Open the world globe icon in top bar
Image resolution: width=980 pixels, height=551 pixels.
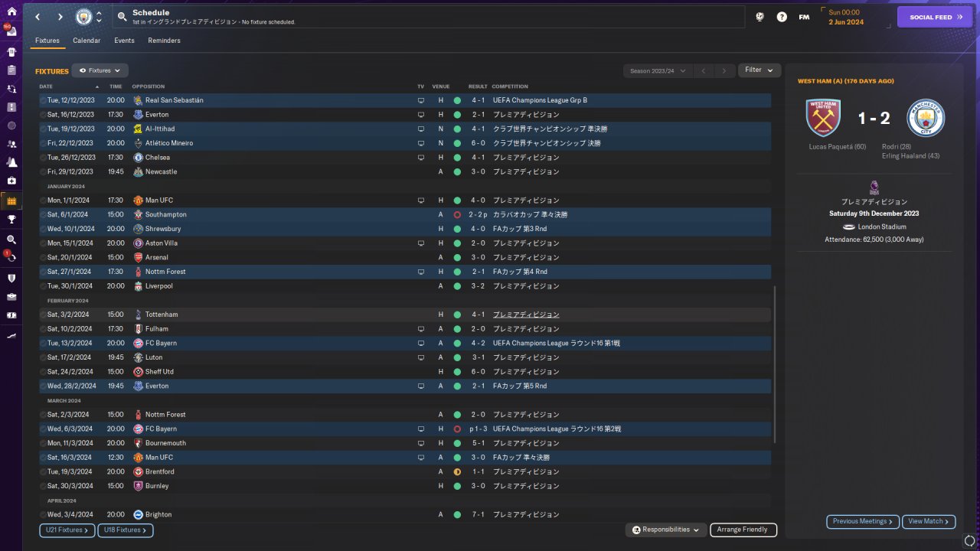tap(759, 17)
